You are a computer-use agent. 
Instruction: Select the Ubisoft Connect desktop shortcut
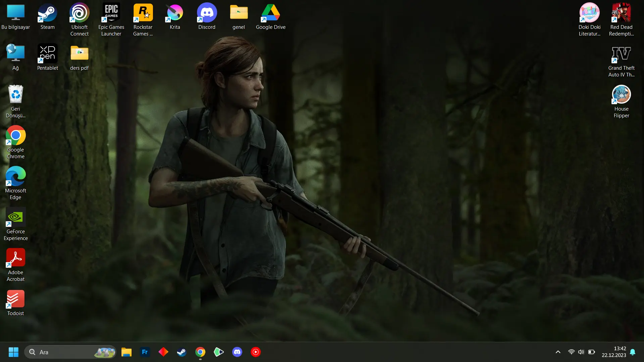[80, 20]
